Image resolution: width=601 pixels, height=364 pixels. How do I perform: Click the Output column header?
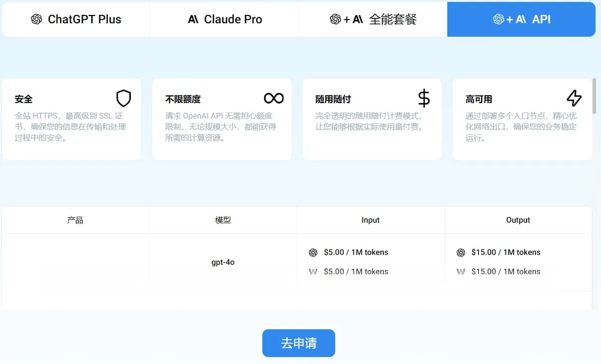pyautogui.click(x=518, y=220)
